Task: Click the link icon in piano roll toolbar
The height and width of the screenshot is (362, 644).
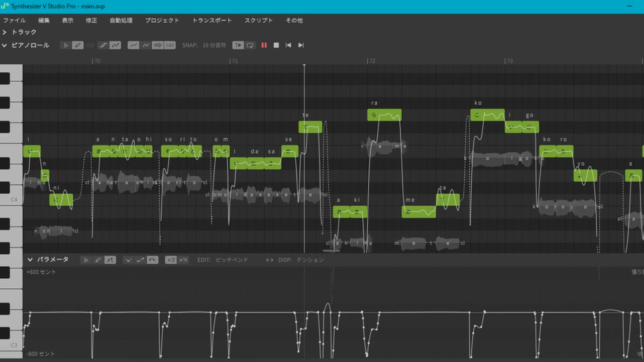Action: click(90, 45)
